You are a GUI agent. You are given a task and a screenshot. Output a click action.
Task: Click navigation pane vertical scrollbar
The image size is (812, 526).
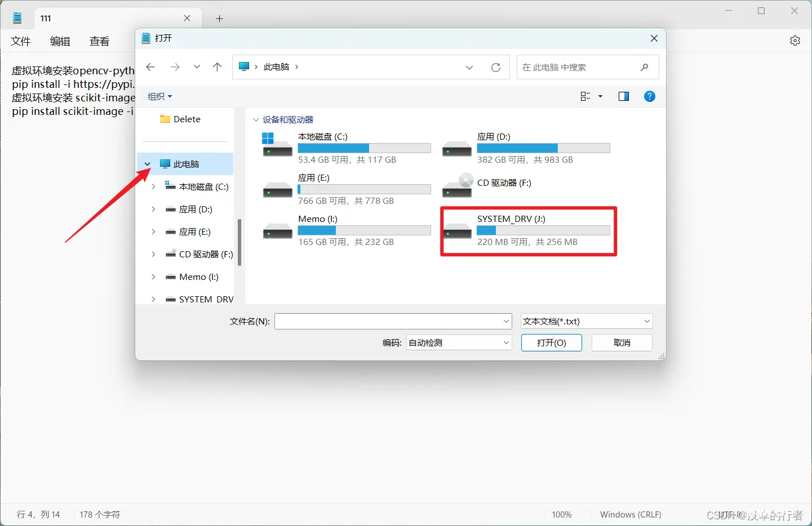point(239,242)
